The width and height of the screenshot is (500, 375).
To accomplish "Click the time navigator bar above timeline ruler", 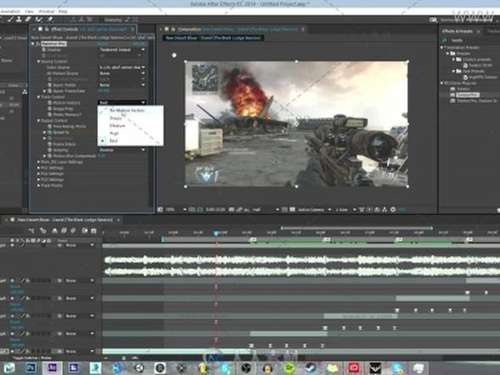I will click(357, 228).
